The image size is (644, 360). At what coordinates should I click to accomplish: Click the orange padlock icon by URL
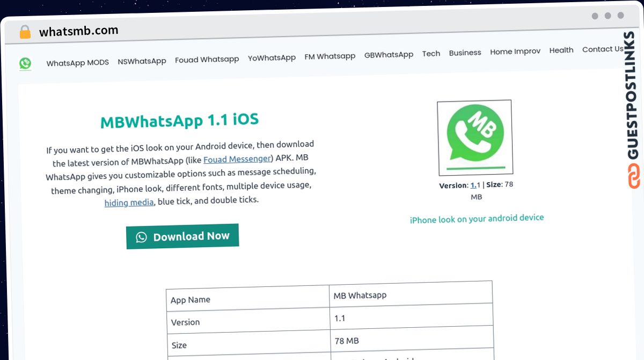pos(25,32)
